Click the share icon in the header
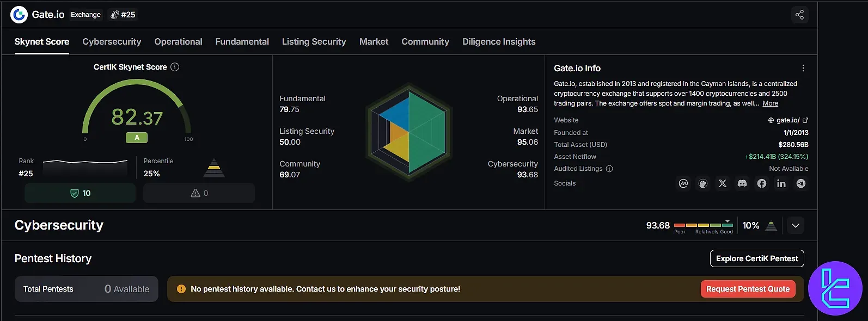This screenshot has height=321, width=868. [x=799, y=15]
